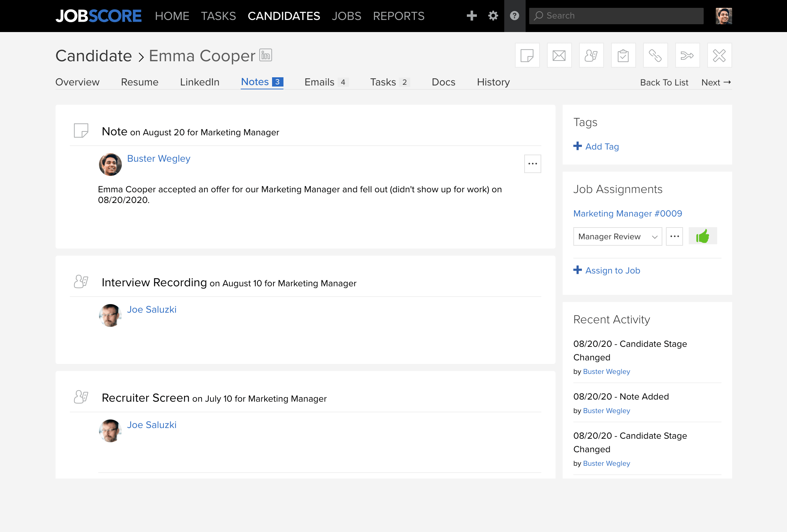Open the help question mark icon
This screenshot has height=532, width=787.
515,16
